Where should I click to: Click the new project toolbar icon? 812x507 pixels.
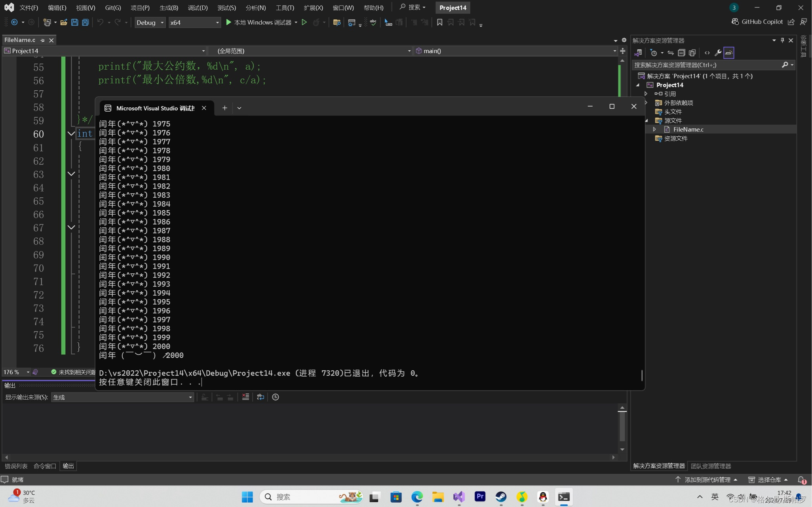click(x=47, y=23)
